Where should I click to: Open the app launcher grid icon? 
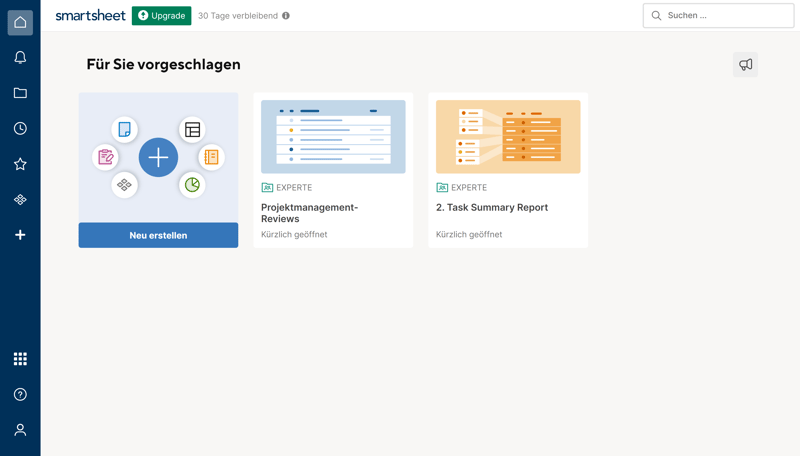(x=20, y=359)
